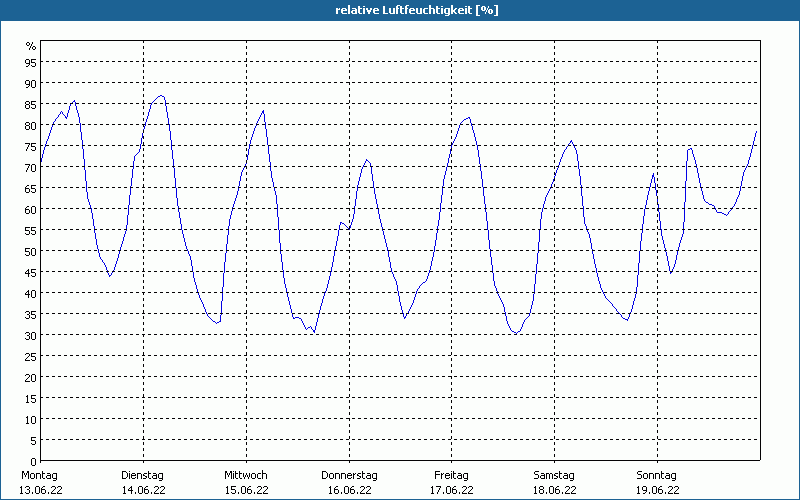
Task: Click the '15.06.22' date label
Action: pos(246,490)
